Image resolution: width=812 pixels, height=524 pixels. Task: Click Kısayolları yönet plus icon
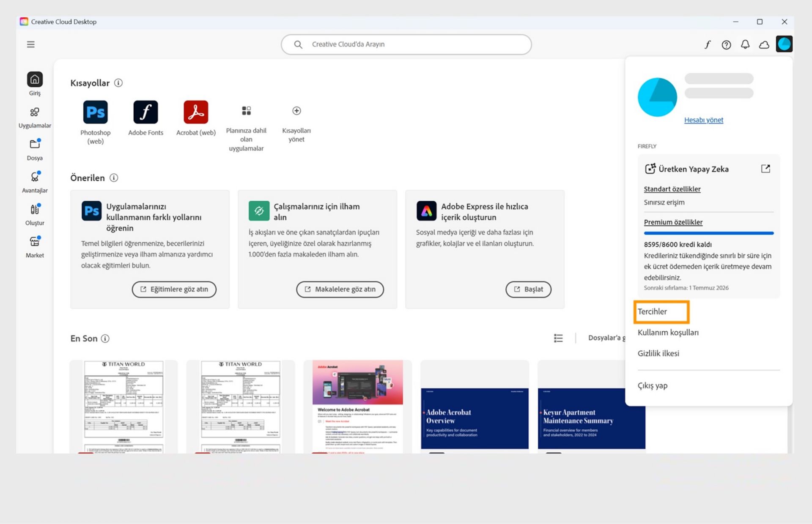click(x=296, y=111)
